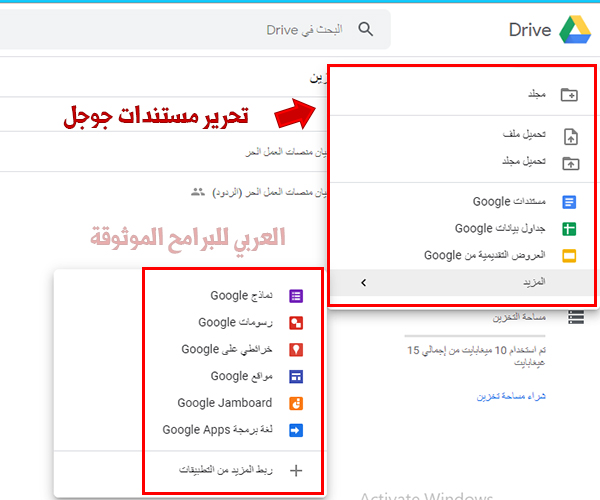This screenshot has height=500, width=600.
Task: Click the شراء مساحة تخزين link
Action: [x=511, y=396]
